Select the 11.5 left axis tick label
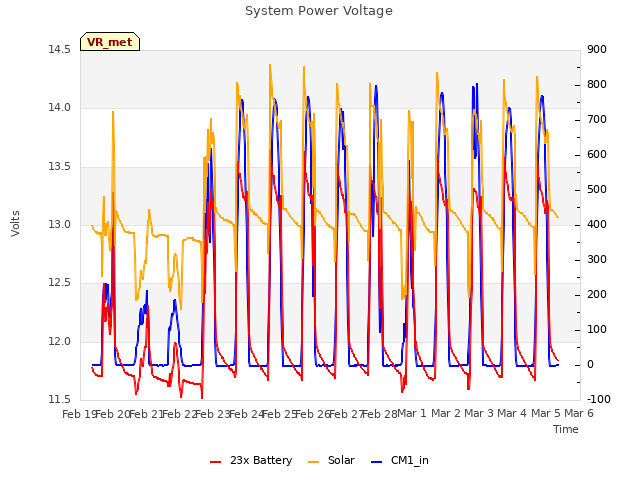This screenshot has height=480, width=640. click(x=60, y=399)
